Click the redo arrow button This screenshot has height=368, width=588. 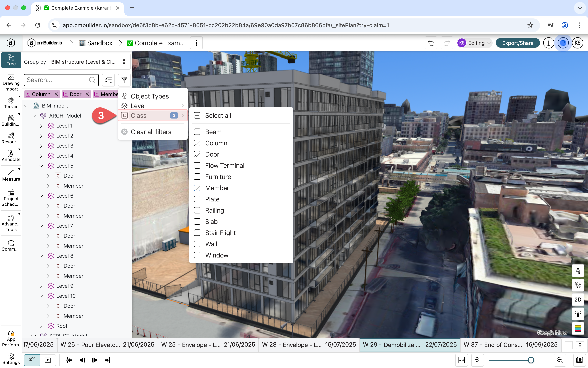(x=447, y=43)
